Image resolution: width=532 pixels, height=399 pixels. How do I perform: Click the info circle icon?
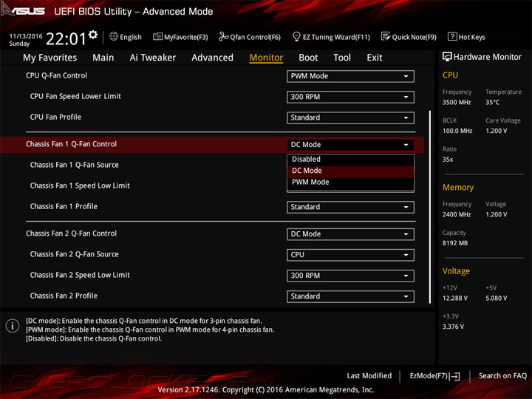(x=13, y=326)
